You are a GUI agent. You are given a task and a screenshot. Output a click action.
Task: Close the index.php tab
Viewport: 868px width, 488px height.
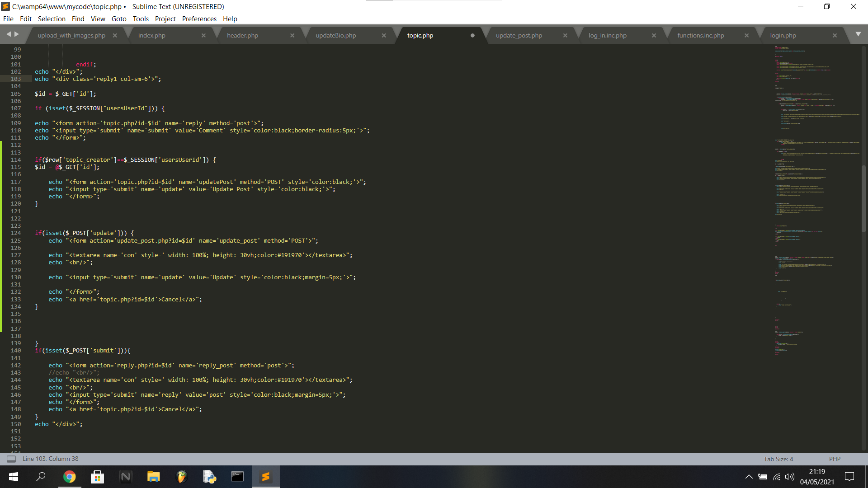[x=203, y=35]
